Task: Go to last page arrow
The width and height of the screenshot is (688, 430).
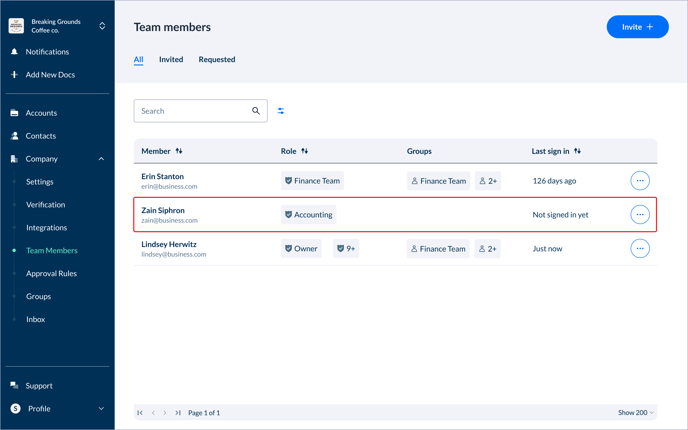Action: pyautogui.click(x=178, y=412)
